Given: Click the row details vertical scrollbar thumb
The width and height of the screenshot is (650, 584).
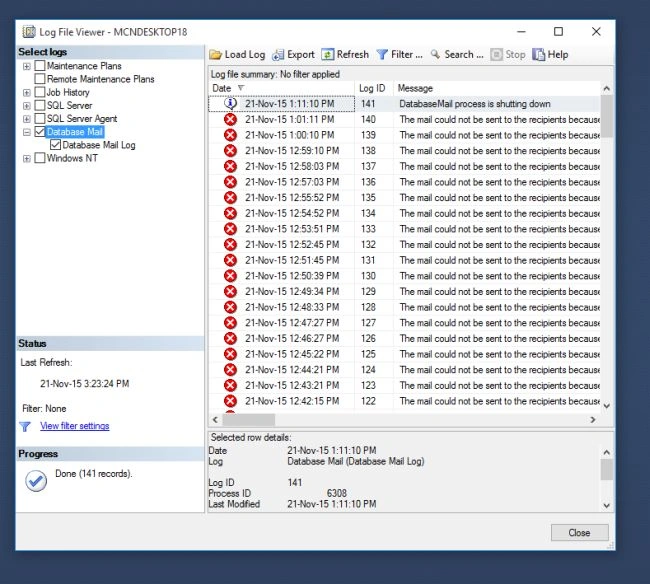Looking at the screenshot, I should (x=606, y=469).
